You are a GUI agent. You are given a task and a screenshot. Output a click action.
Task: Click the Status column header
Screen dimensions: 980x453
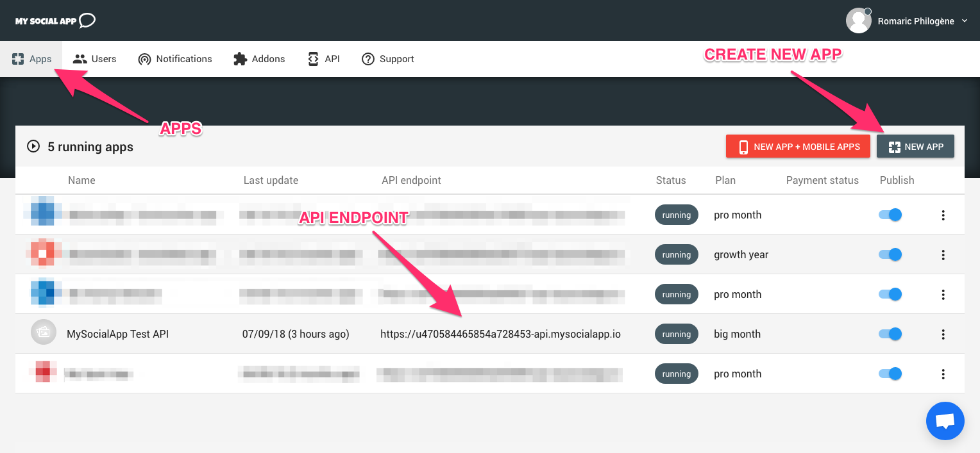[671, 180]
